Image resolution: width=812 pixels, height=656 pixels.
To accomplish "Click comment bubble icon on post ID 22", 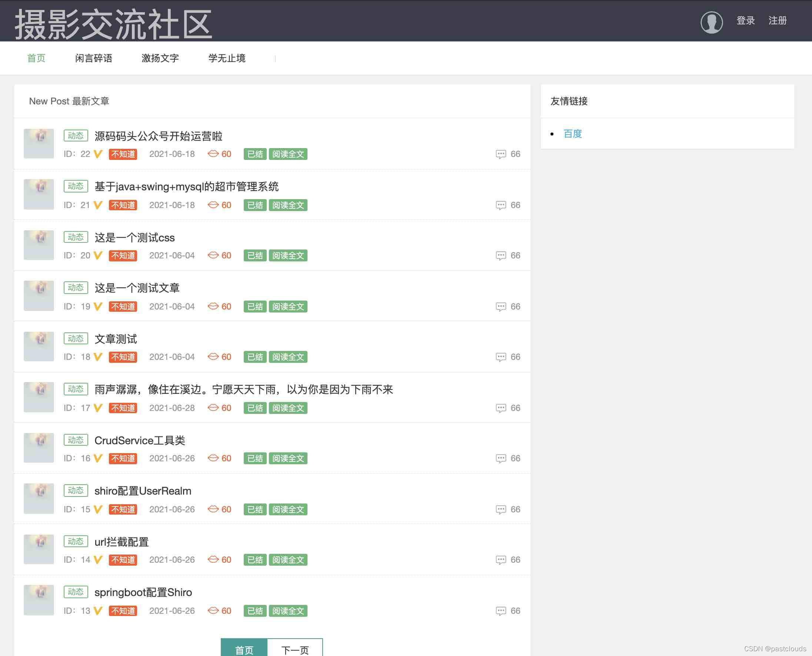I will [500, 154].
